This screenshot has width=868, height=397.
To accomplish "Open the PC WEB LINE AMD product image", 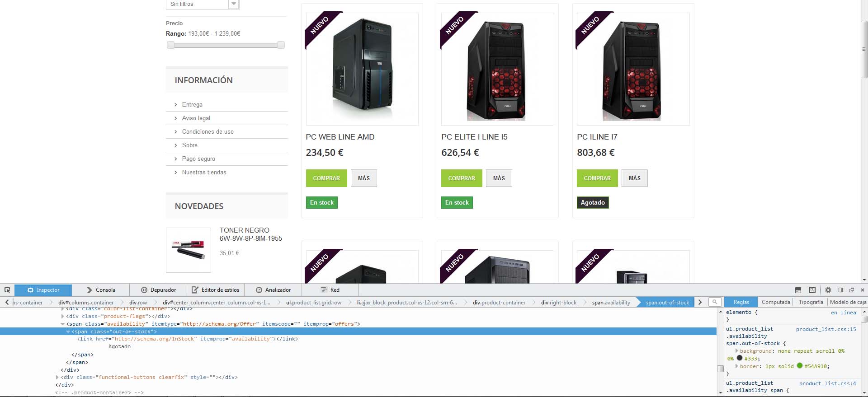I will (362, 69).
